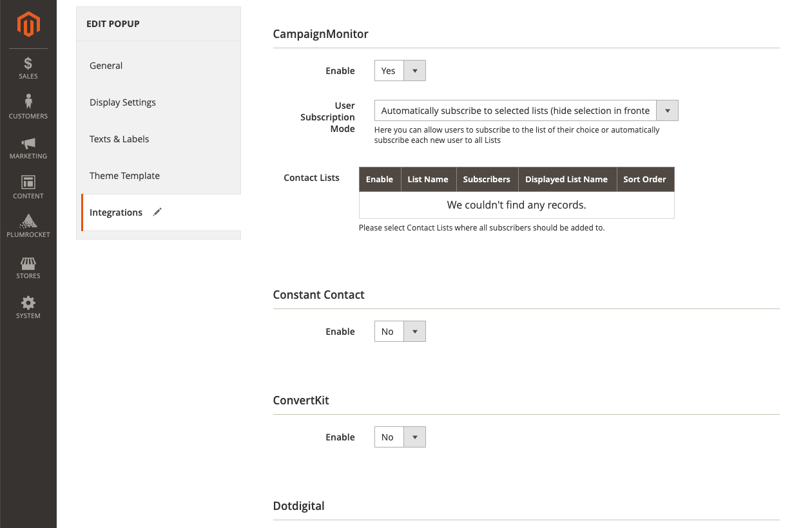Open the Stores sidebar icon

[28, 267]
